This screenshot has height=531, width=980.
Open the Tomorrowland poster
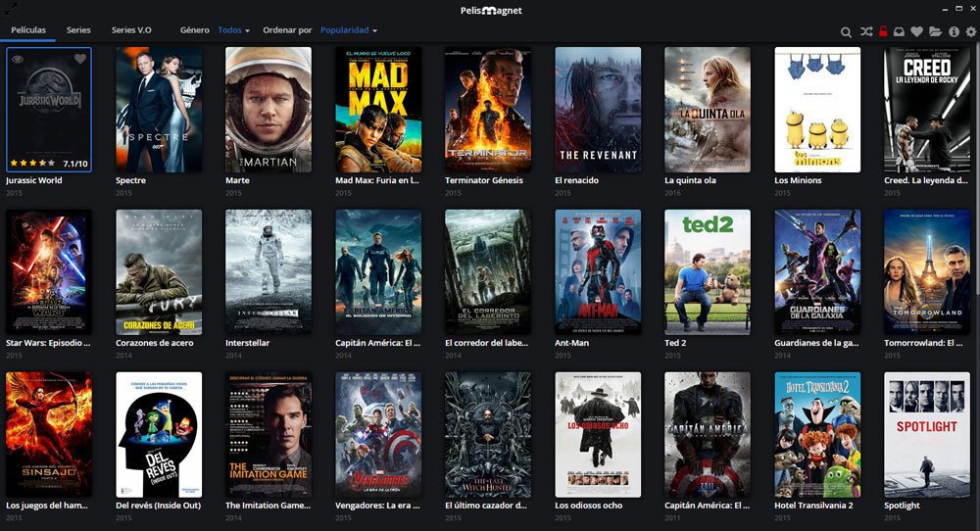point(927,272)
